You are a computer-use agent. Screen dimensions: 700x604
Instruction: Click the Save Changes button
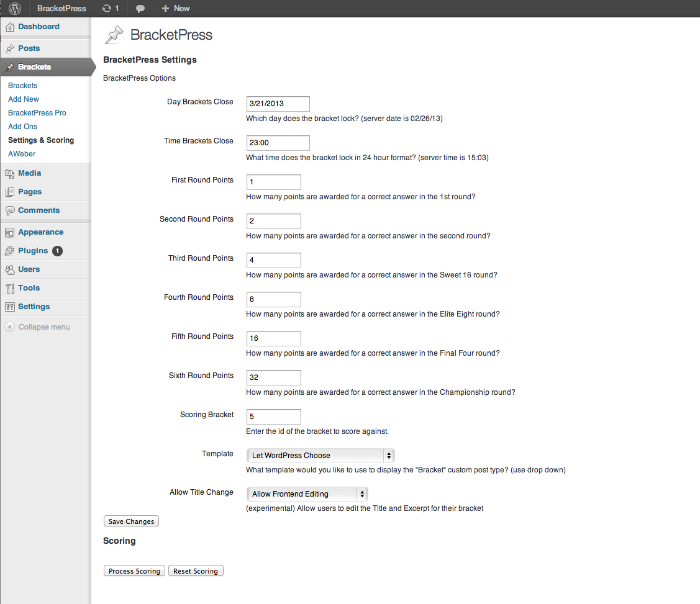131,521
